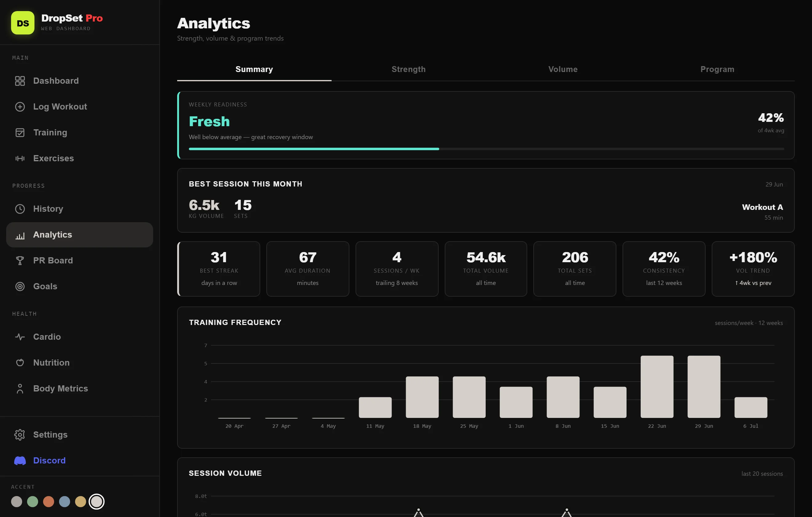
Task: Click the 15 Jun frequency bar
Action: pyautogui.click(x=610, y=402)
